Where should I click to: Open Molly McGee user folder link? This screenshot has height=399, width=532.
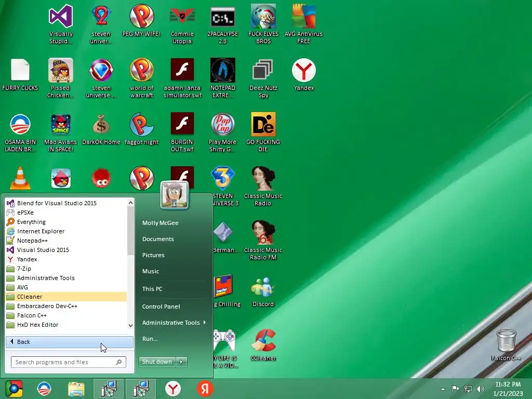(161, 223)
